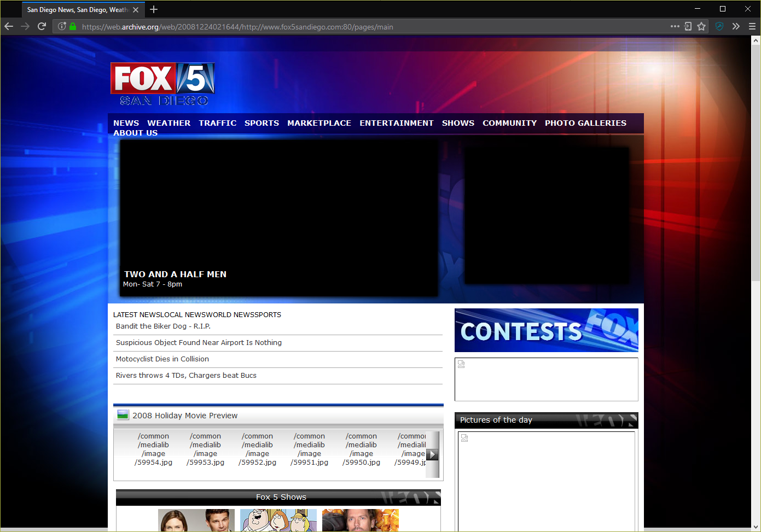Screen dimensions: 761x532
Task: Click the shield extension icon
Action: pyautogui.click(x=719, y=26)
